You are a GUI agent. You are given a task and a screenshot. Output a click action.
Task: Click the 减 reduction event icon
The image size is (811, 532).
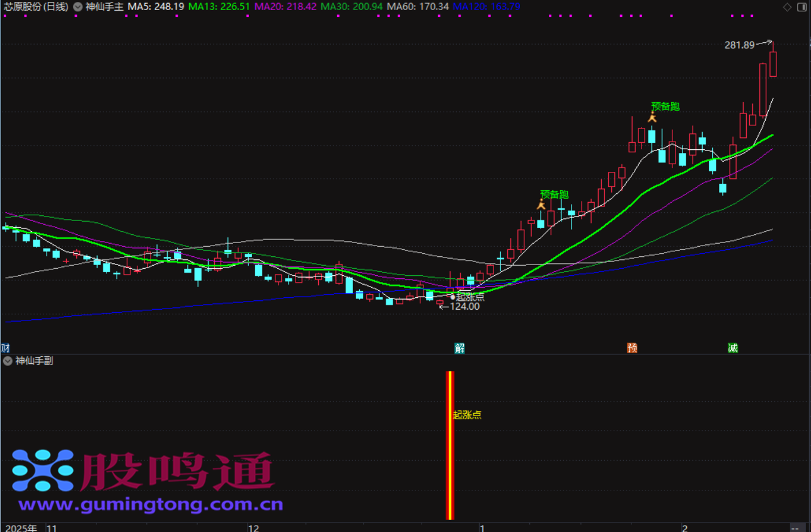733,348
